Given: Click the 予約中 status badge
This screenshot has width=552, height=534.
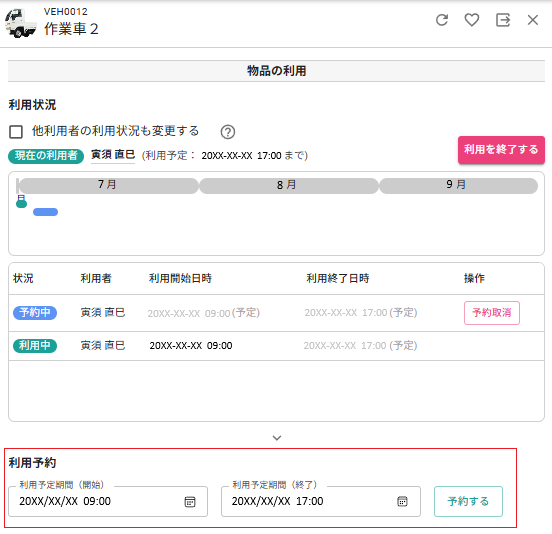Looking at the screenshot, I should [x=35, y=313].
